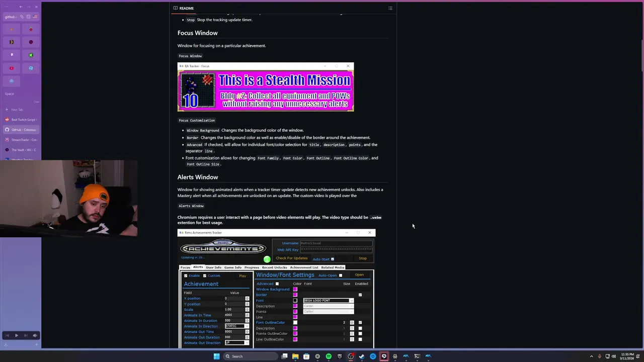Click the Font OutlineColor white swatch
This screenshot has height=362, width=644.
pyautogui.click(x=295, y=322)
